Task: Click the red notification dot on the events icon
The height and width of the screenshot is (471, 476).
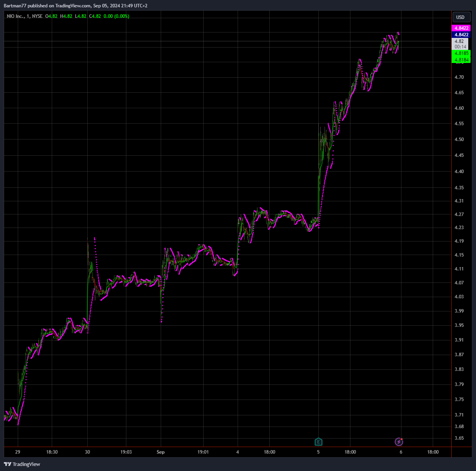Action: [x=402, y=439]
